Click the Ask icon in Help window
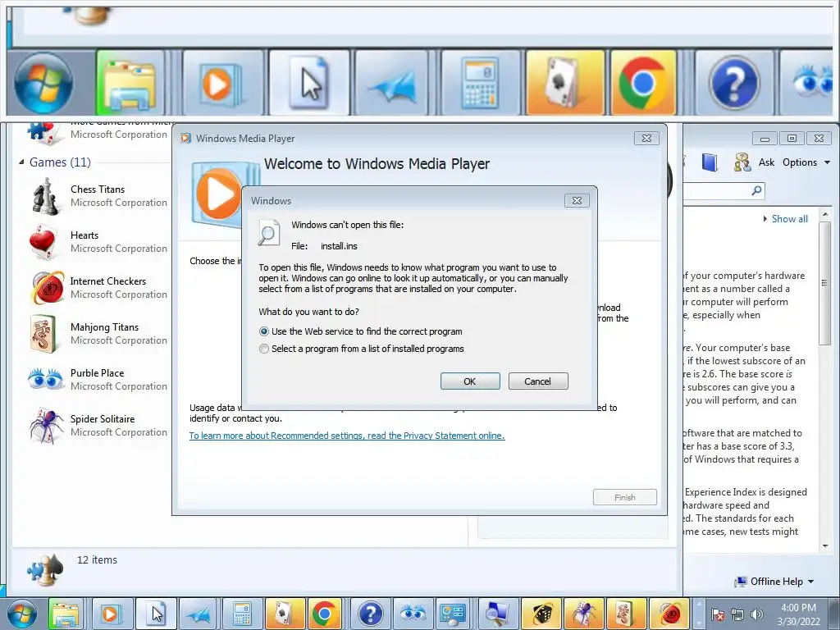Image resolution: width=840 pixels, height=630 pixels. coord(742,162)
